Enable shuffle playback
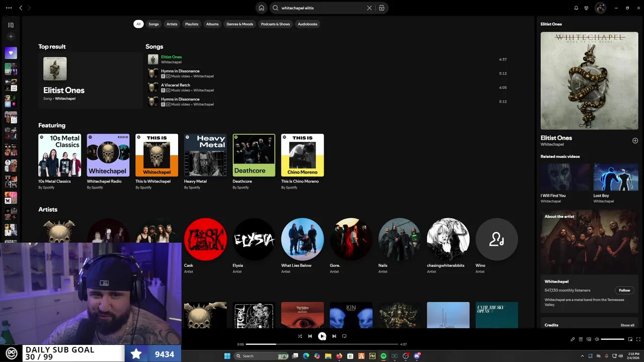 click(x=300, y=336)
